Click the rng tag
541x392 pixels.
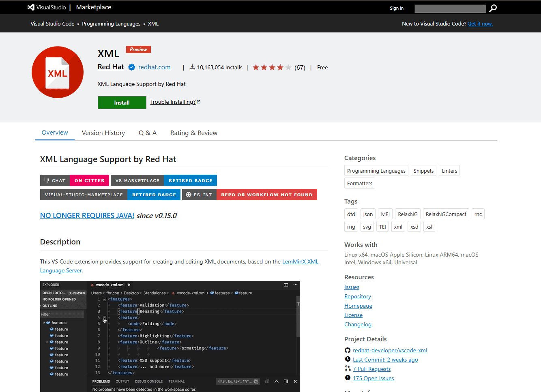351,227
